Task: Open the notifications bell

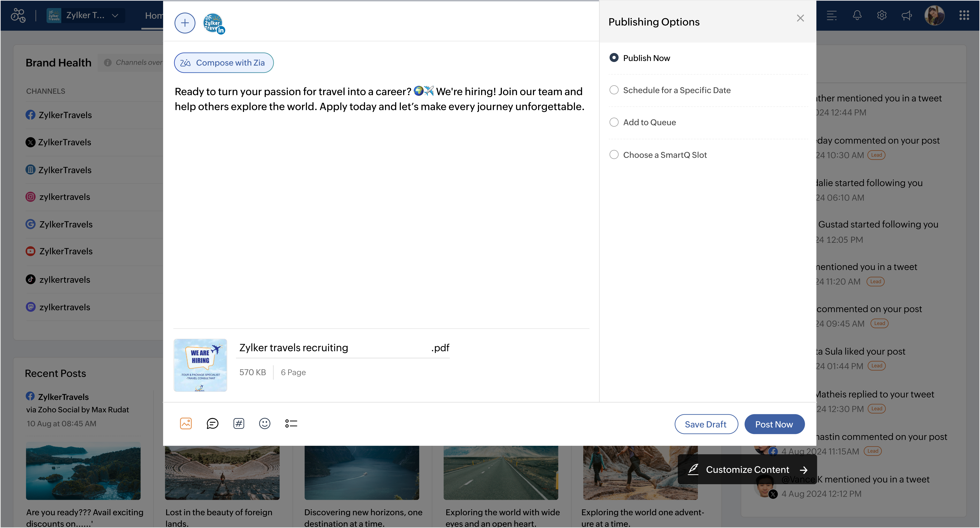Action: pyautogui.click(x=857, y=15)
